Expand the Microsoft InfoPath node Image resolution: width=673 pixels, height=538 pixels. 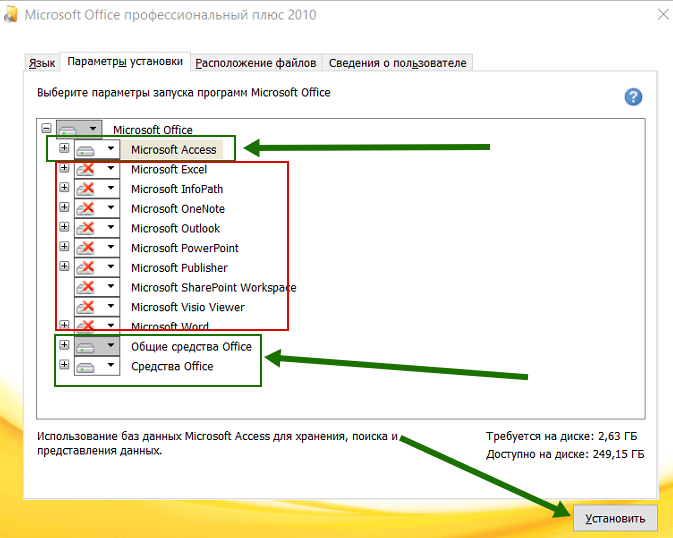(x=64, y=187)
